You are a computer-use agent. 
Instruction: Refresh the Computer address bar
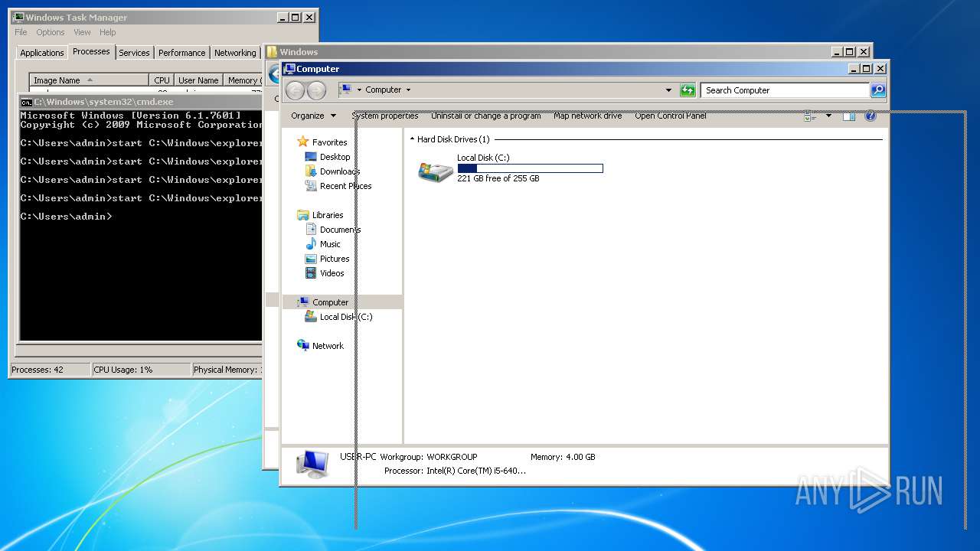(x=688, y=90)
